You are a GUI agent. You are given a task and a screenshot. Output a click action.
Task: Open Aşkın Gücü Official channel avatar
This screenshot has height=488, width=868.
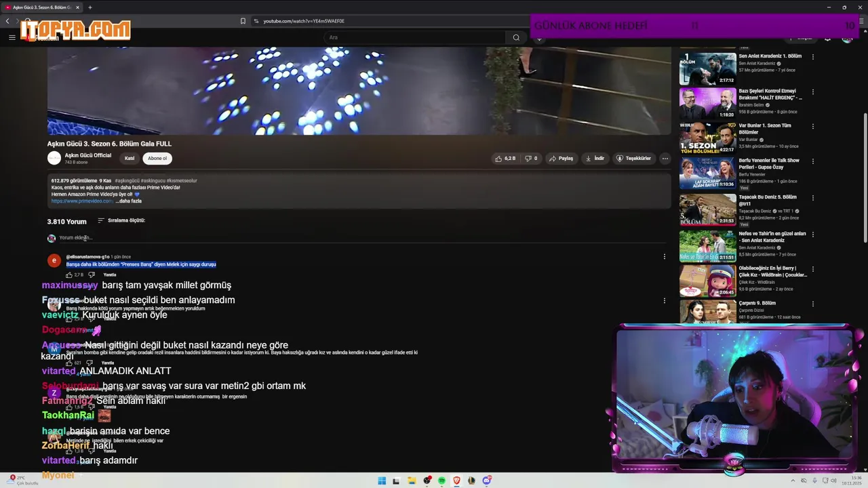click(x=54, y=158)
